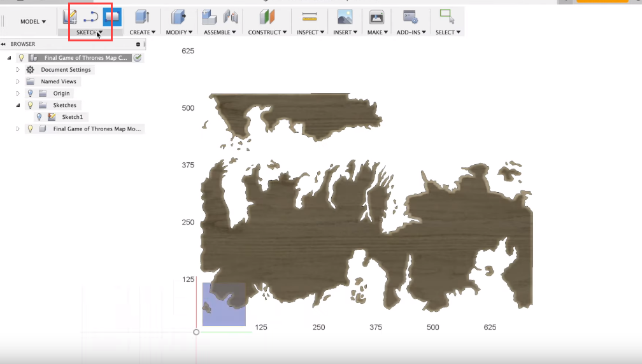Collapse the root component tree arrow
Viewport: 642px width, 364px height.
pos(9,58)
